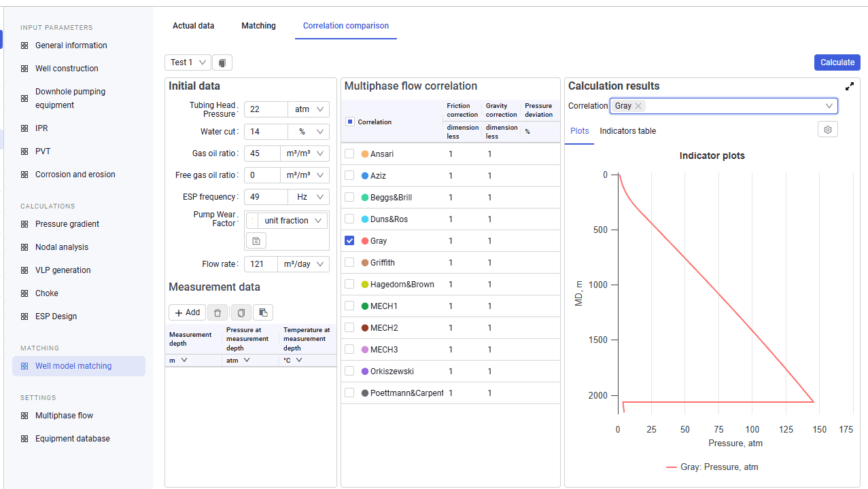Image resolution: width=868 pixels, height=489 pixels.
Task: Add a measurement data row
Action: click(x=187, y=312)
